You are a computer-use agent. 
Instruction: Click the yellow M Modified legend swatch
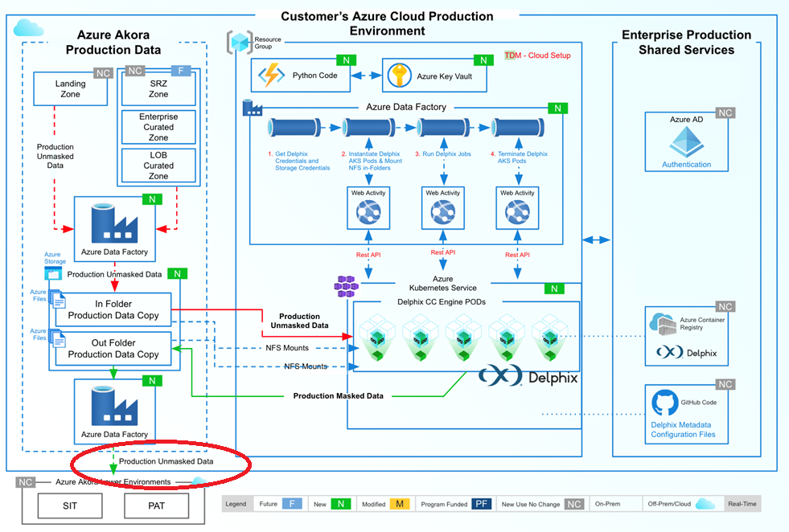pyautogui.click(x=400, y=504)
